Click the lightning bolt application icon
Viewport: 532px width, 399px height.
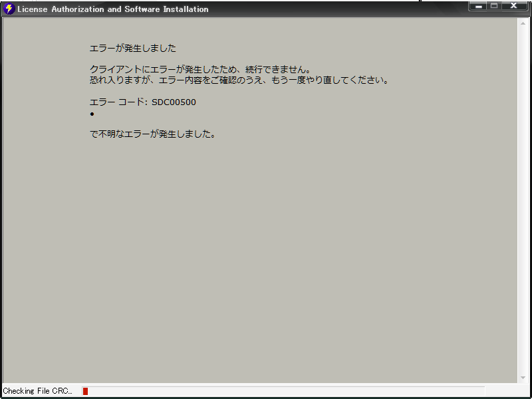tap(9, 9)
